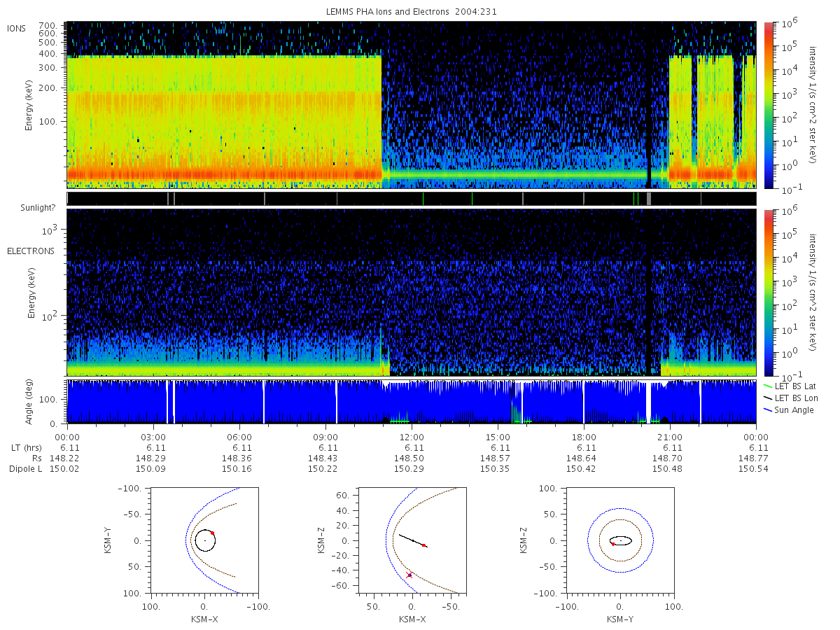The width and height of the screenshot is (840, 630).
Task: Click the Dipole L row label
Action: [x=25, y=468]
